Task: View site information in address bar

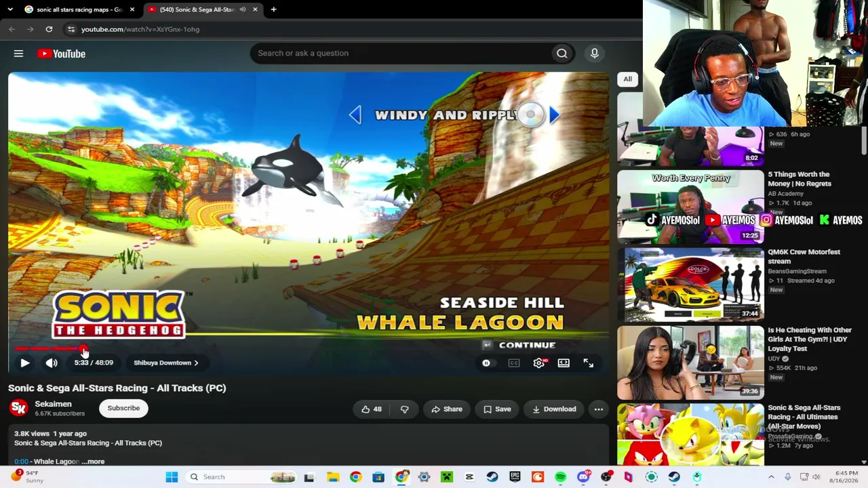Action: pyautogui.click(x=71, y=29)
